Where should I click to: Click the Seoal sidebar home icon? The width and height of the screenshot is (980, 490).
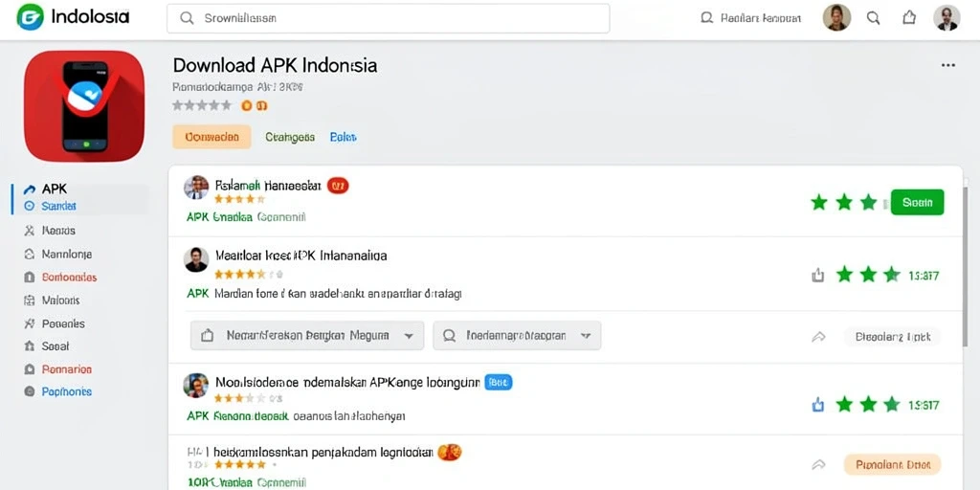(29, 345)
